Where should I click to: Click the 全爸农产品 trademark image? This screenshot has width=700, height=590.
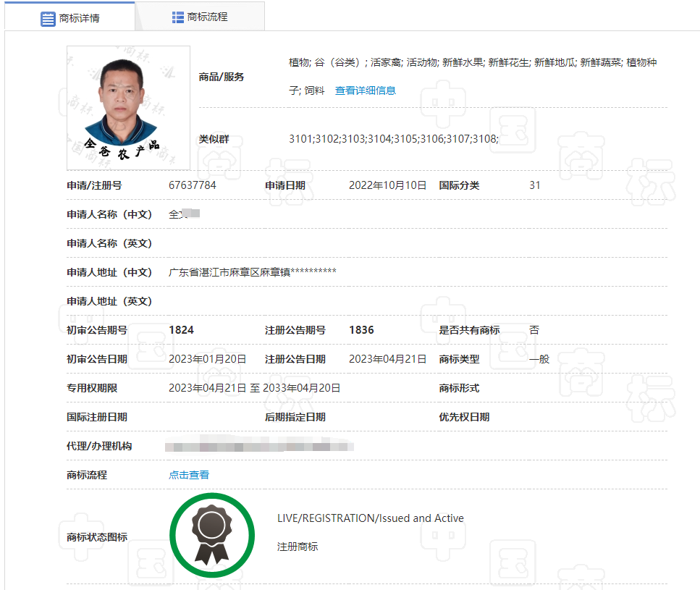pyautogui.click(x=128, y=108)
